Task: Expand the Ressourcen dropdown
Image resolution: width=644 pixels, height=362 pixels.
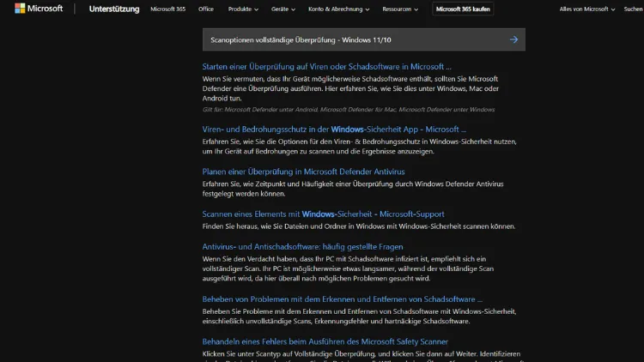Action: point(400,9)
